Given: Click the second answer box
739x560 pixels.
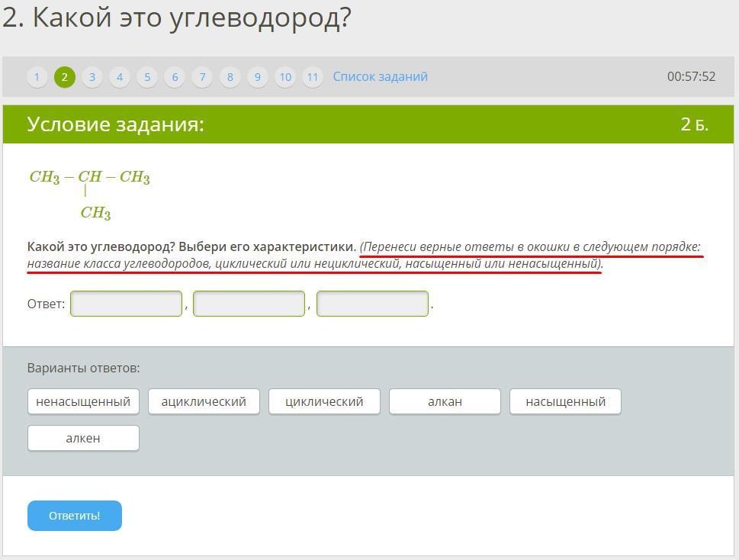Looking at the screenshot, I should pyautogui.click(x=249, y=304).
